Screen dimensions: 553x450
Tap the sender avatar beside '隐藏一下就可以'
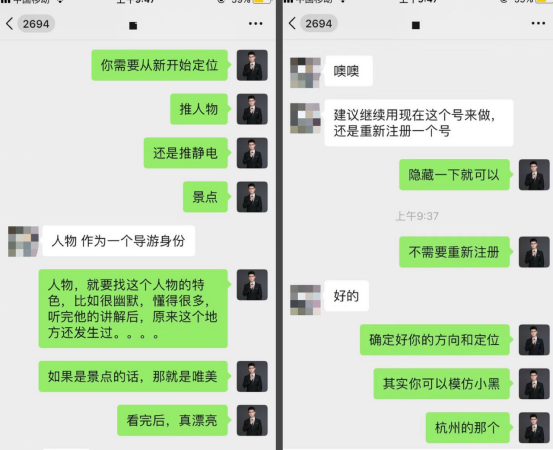pyautogui.click(x=534, y=175)
